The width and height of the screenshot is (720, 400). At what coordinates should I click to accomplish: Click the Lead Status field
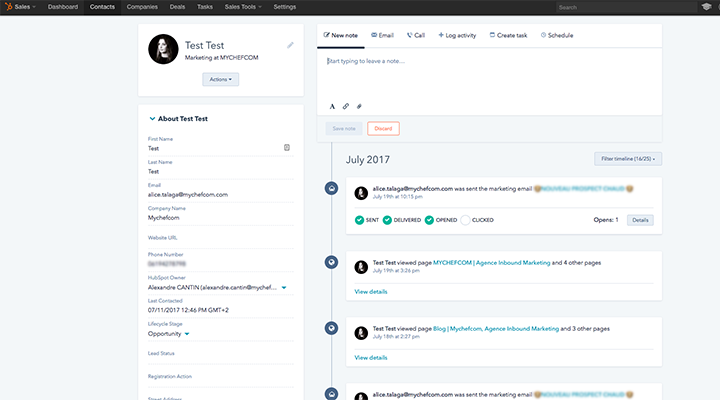tap(220, 354)
